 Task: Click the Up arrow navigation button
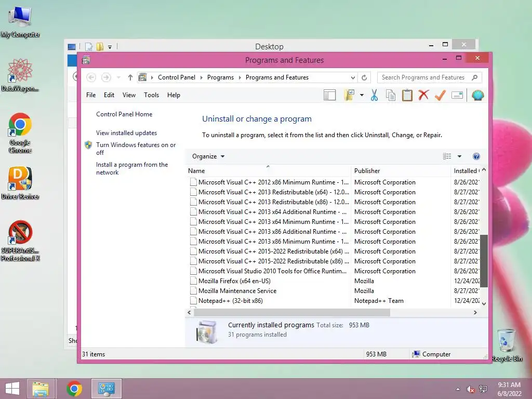click(x=130, y=78)
